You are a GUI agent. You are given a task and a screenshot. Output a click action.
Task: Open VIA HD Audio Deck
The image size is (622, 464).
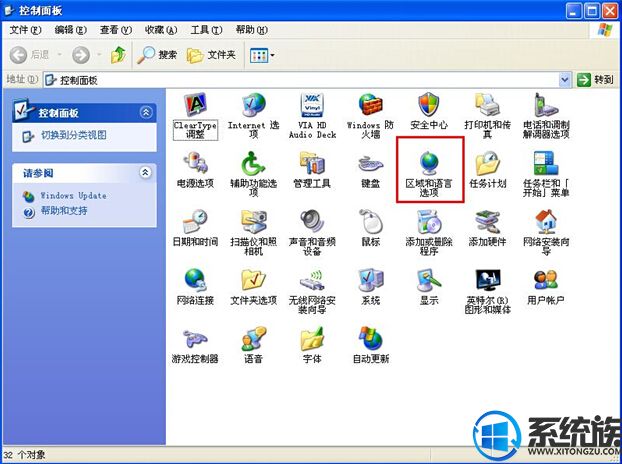coord(312,105)
